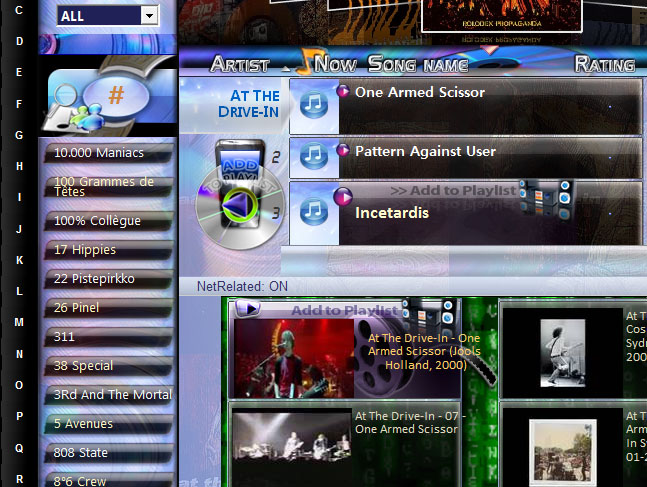Image resolution: width=647 pixels, height=487 pixels.
Task: Open the black-and-white guitarist video thumbnail
Action: (x=562, y=352)
